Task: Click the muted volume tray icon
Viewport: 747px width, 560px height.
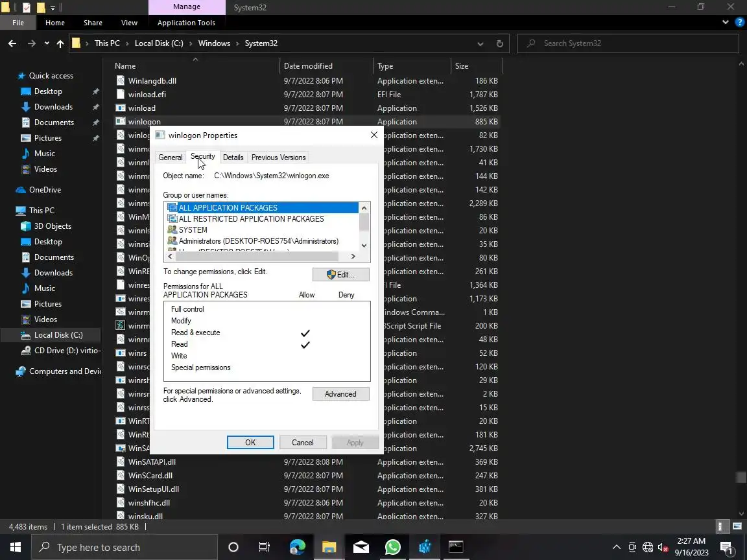Action: click(x=663, y=547)
